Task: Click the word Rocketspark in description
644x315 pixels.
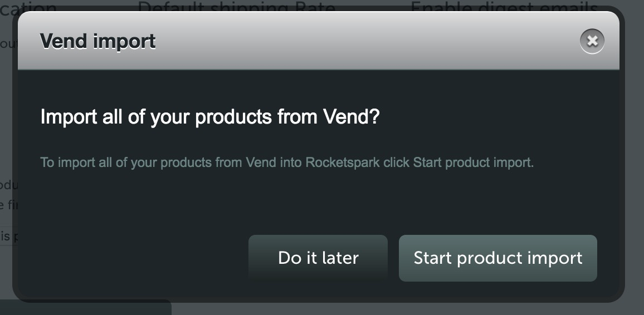Action: pos(343,163)
